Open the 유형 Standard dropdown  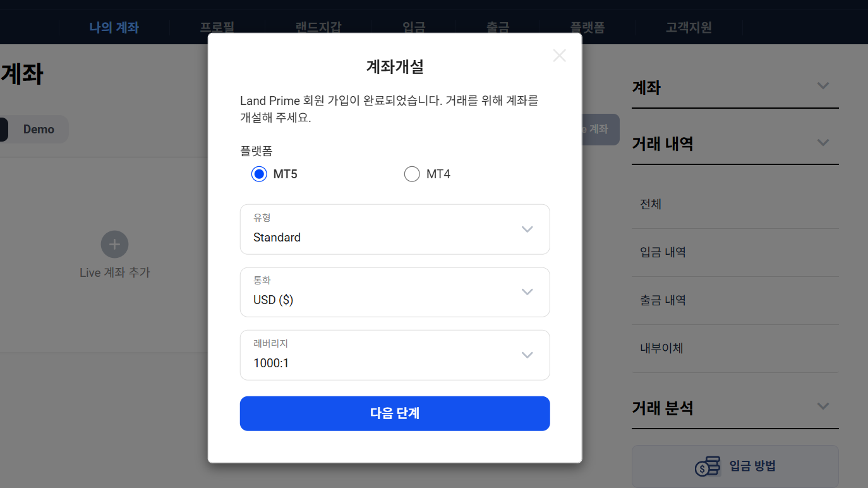395,229
